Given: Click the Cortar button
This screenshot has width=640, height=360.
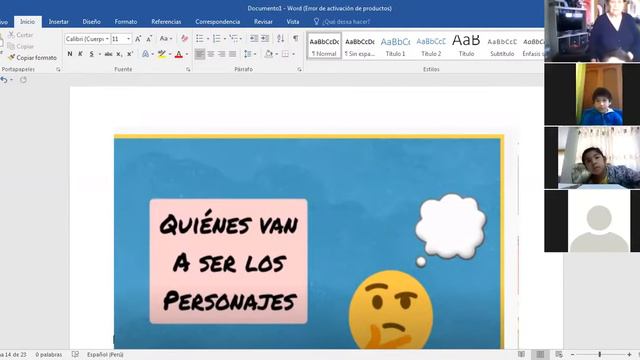Looking at the screenshot, I should tap(20, 35).
